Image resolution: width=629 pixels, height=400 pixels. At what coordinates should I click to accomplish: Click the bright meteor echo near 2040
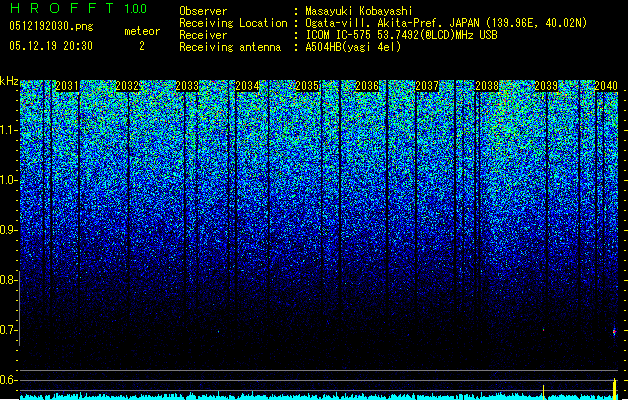[614, 331]
